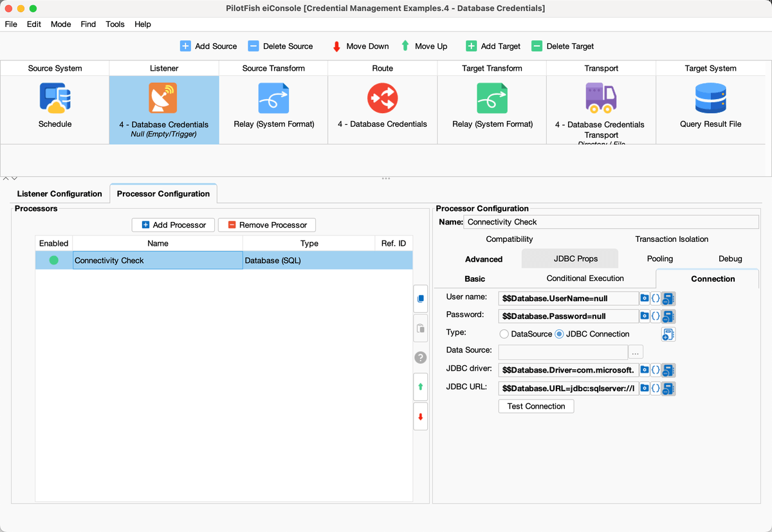The width and height of the screenshot is (772, 532).
Task: Click curly braces icon next to Password
Action: click(x=656, y=316)
